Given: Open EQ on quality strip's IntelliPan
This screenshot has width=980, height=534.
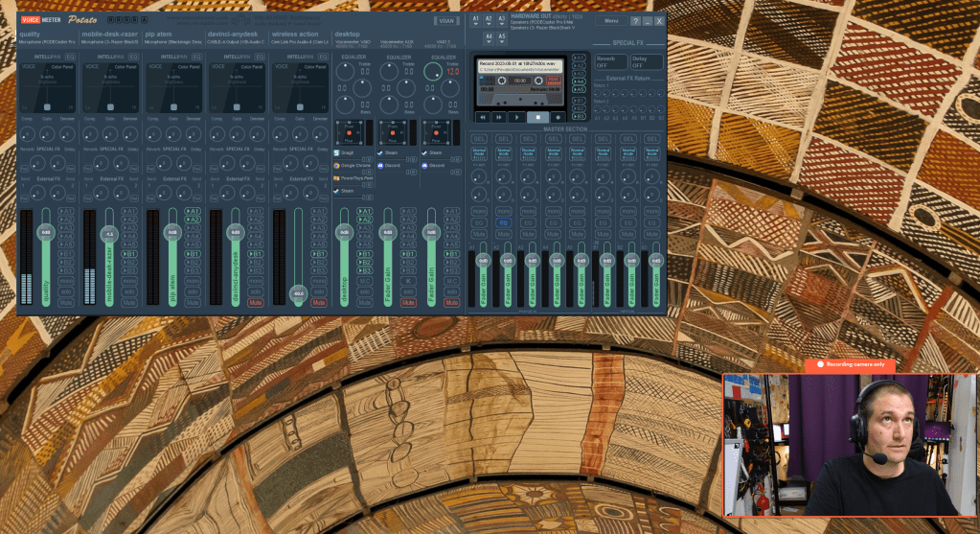Looking at the screenshot, I should click(x=70, y=57).
